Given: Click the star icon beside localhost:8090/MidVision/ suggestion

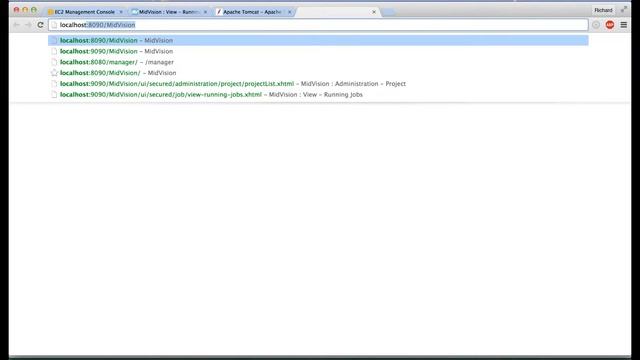Looking at the screenshot, I should tap(54, 73).
